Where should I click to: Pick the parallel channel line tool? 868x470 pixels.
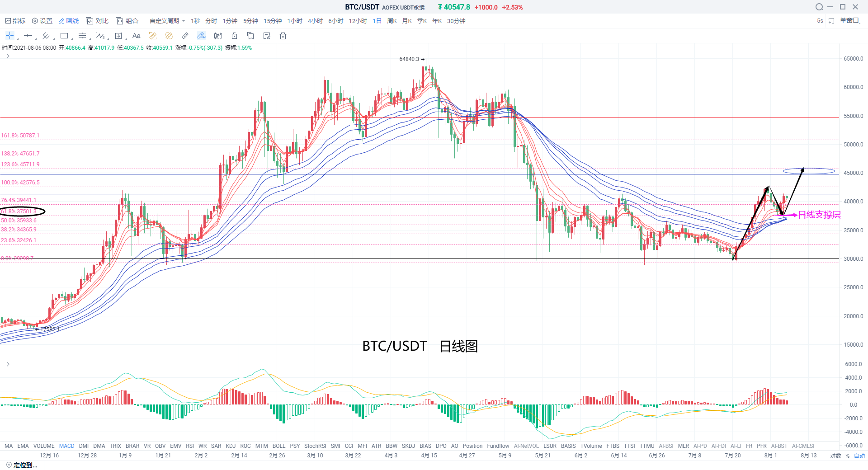tap(46, 36)
